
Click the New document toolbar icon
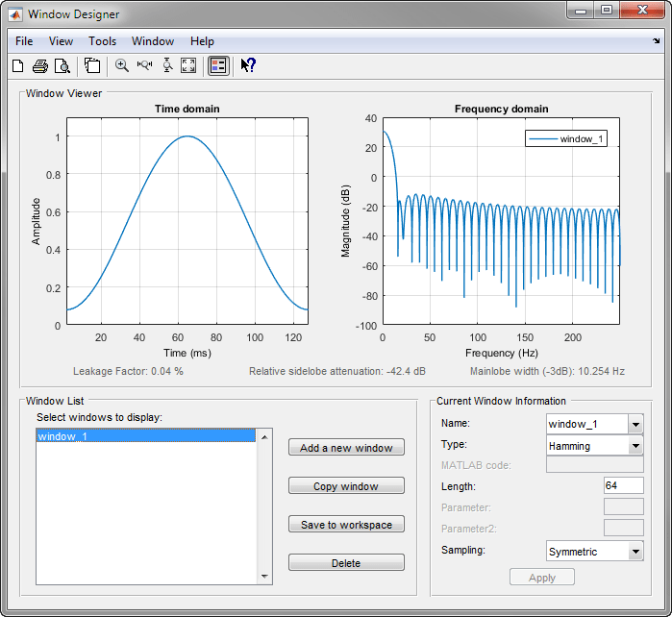(18, 66)
